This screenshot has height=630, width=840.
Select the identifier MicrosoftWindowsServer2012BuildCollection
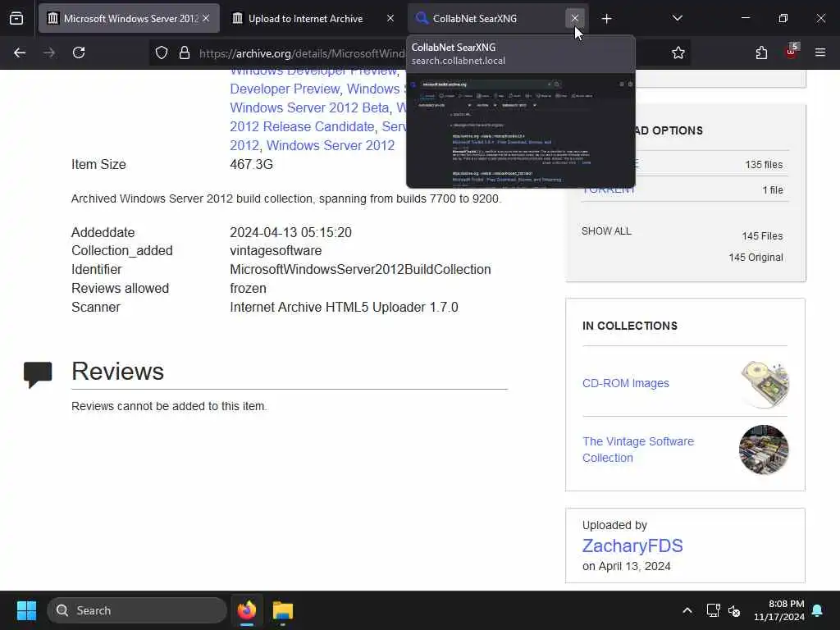361,269
